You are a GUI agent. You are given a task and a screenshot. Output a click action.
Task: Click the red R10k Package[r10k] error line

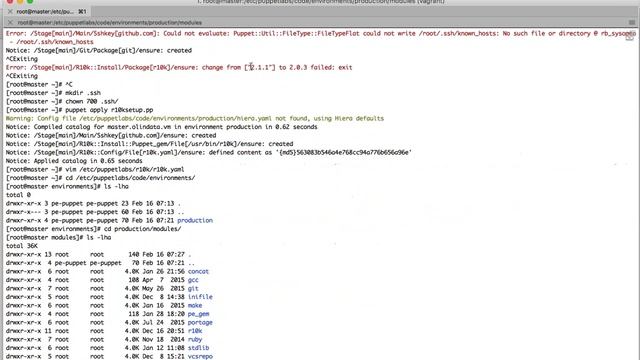pos(179,67)
